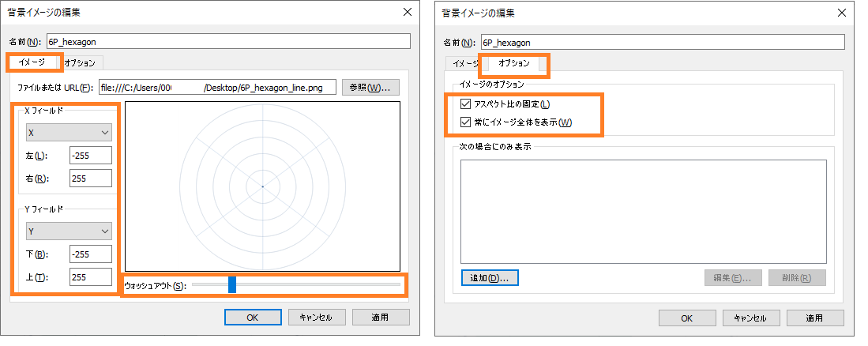The width and height of the screenshot is (868, 346).
Task: Click the ファイルまたは URL path field
Action: click(217, 87)
